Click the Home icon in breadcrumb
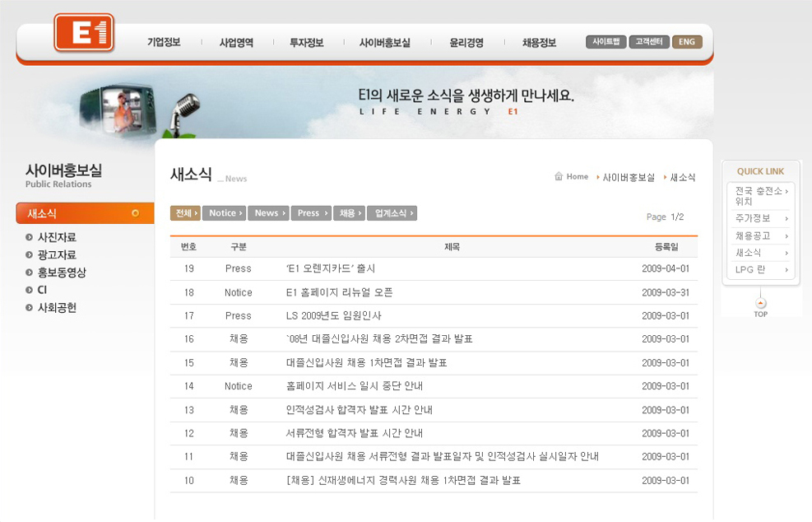The height and width of the screenshot is (522, 812). [559, 176]
